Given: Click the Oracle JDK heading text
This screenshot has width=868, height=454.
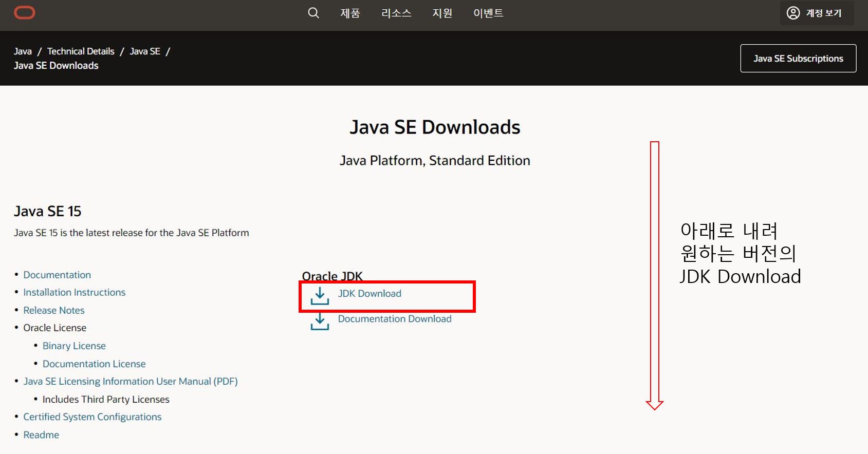Looking at the screenshot, I should coord(332,276).
